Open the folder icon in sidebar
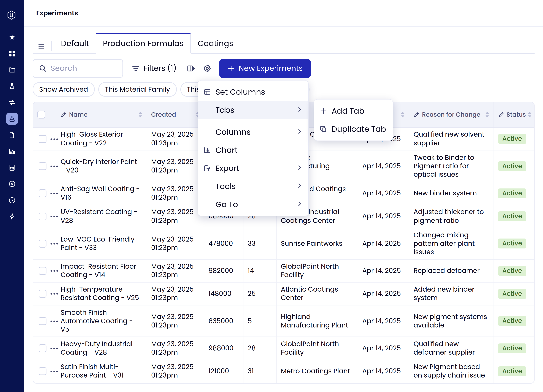 click(x=12, y=70)
